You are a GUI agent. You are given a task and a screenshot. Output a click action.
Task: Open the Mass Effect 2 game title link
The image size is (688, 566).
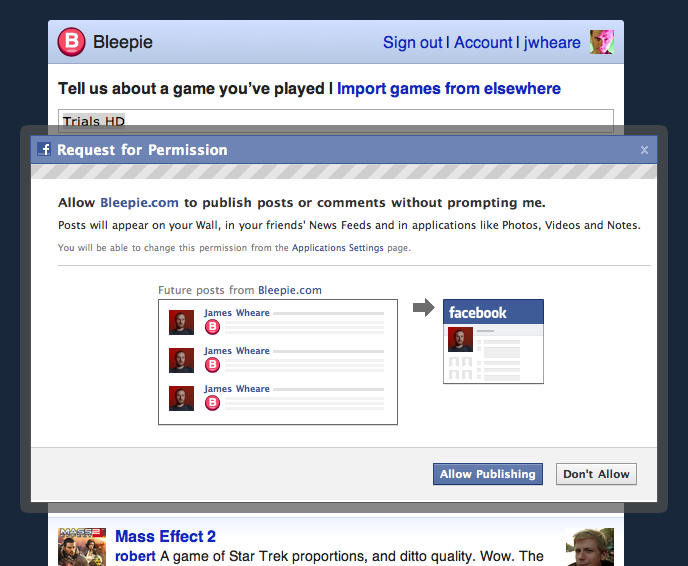click(165, 537)
